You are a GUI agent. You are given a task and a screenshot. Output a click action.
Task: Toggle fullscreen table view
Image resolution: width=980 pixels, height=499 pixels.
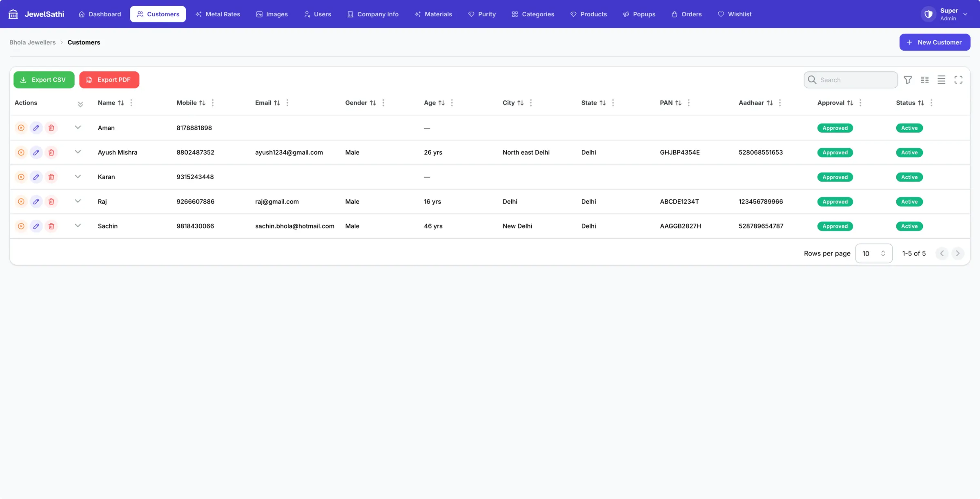[958, 80]
